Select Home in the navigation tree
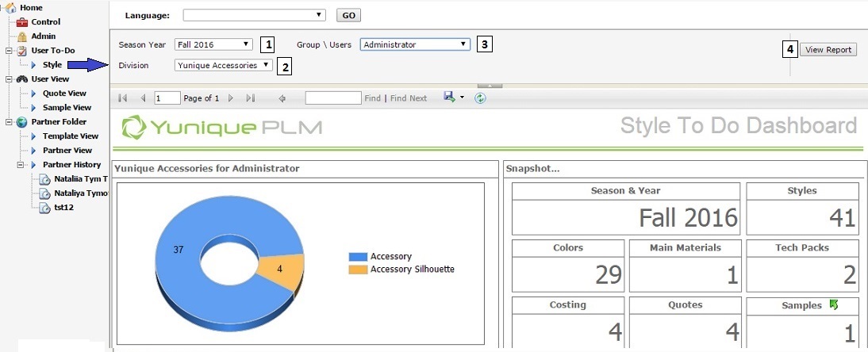The width and height of the screenshot is (868, 352). [x=31, y=8]
